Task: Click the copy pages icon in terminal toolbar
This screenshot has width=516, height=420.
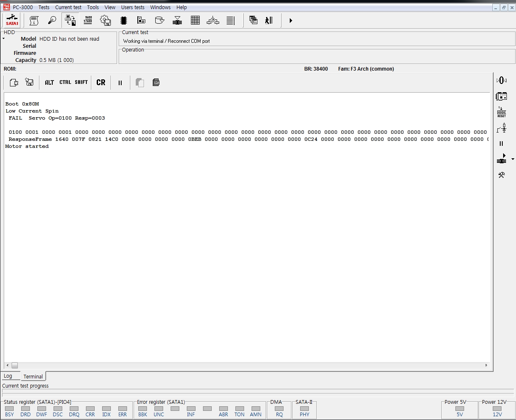Action: 140,82
